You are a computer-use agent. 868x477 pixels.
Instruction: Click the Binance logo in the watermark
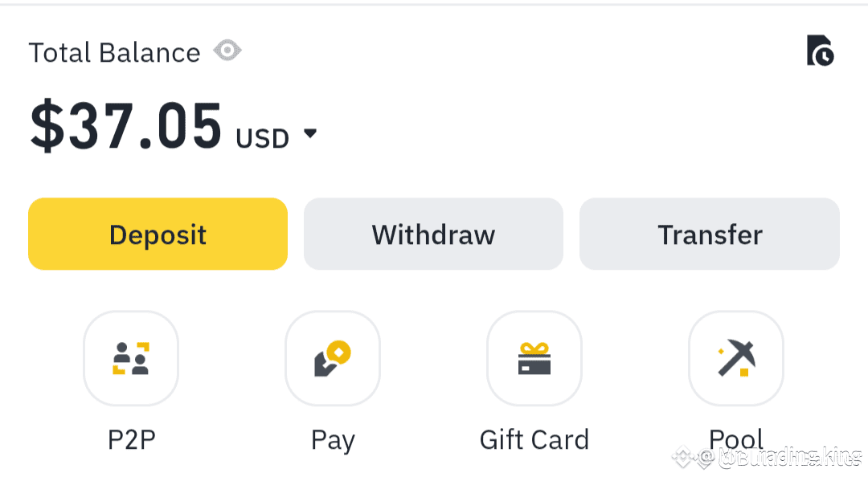click(x=683, y=457)
